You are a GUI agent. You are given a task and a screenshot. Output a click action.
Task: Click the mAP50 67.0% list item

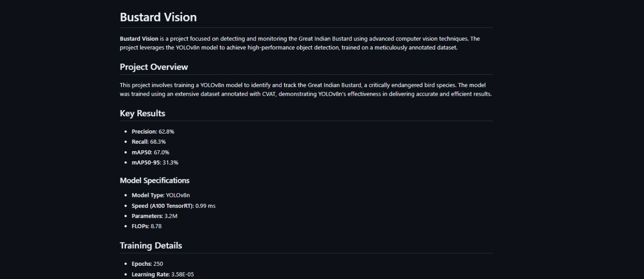(150, 152)
